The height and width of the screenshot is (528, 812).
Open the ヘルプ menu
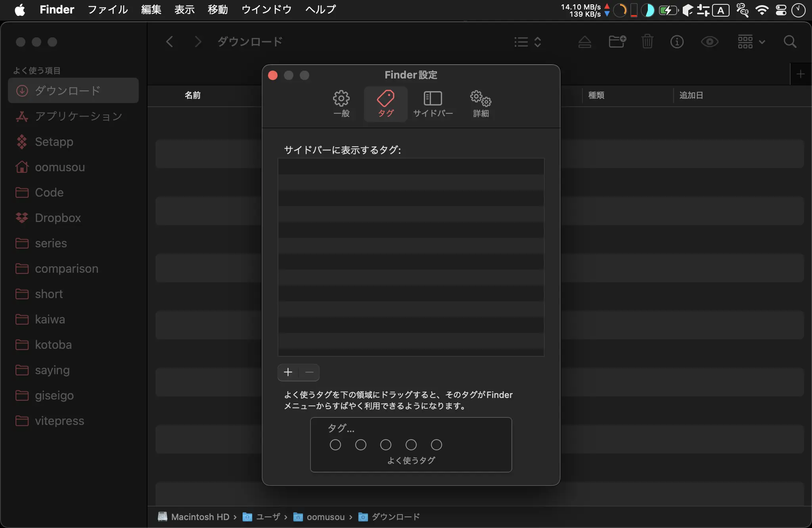[320, 10]
